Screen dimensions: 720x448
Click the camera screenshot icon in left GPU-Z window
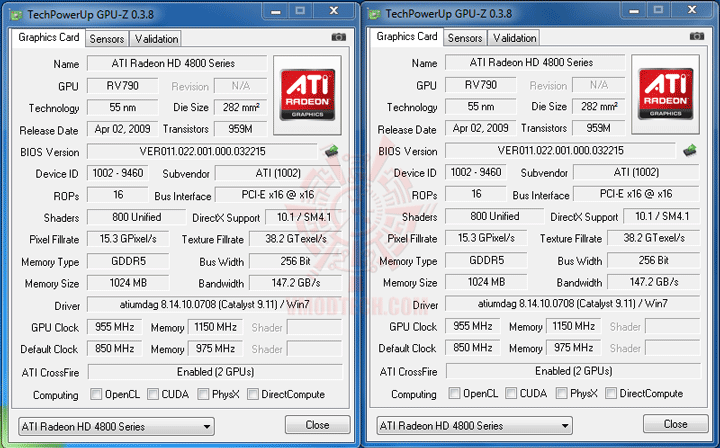pos(338,37)
